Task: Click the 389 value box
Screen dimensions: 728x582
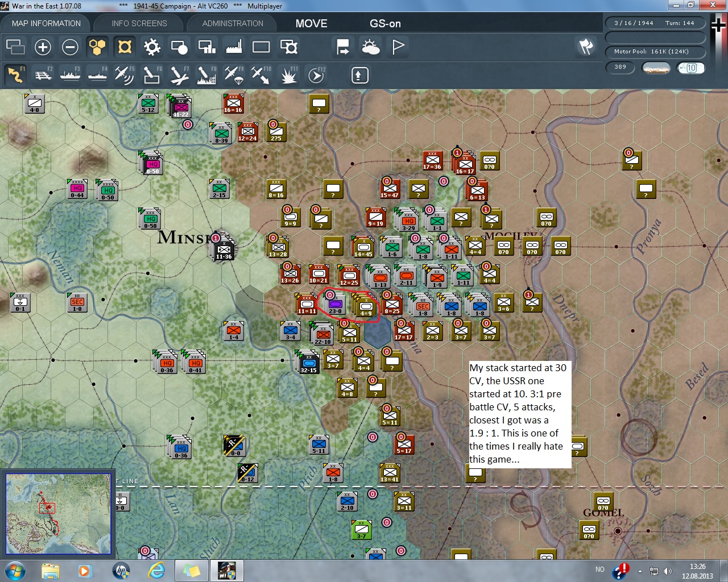Action: [621, 67]
